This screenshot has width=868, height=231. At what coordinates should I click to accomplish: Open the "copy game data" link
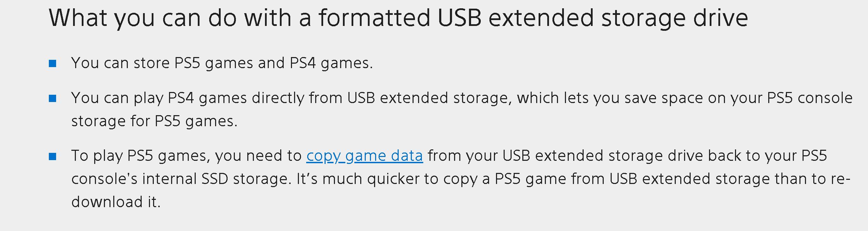pyautogui.click(x=364, y=156)
